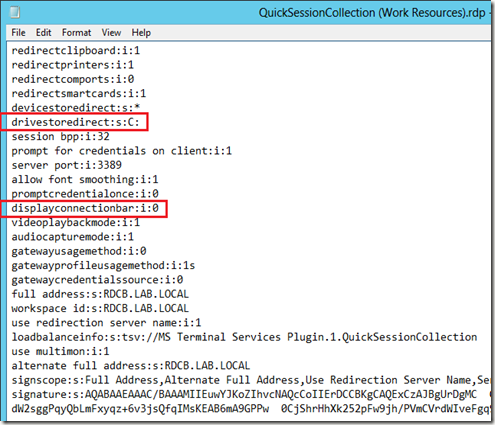Click the line redirectclipboard:i:1
The height and width of the screenshot is (425, 495).
[x=76, y=51]
